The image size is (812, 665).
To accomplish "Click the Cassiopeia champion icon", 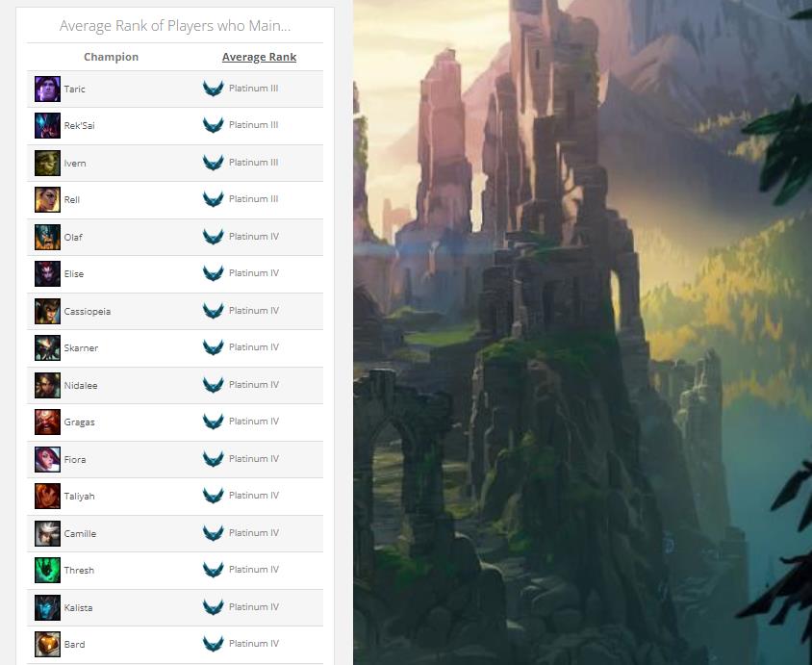I will (x=47, y=311).
